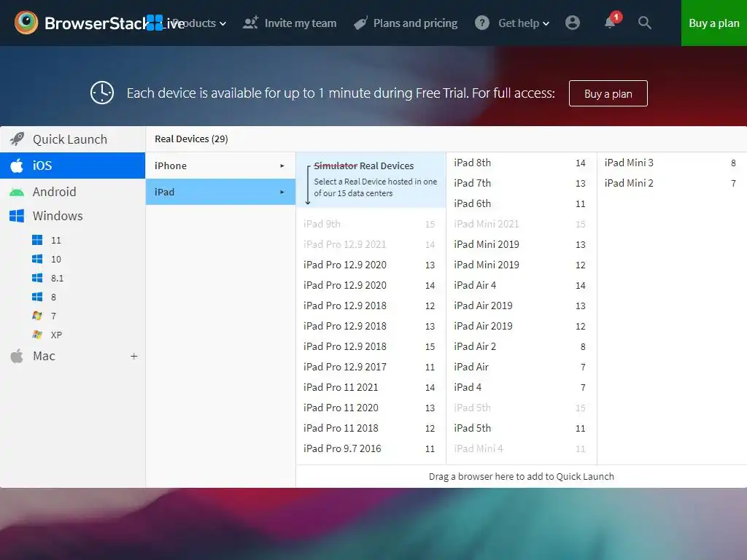
Task: Select iPad Air 2 version 8
Action: tap(519, 346)
